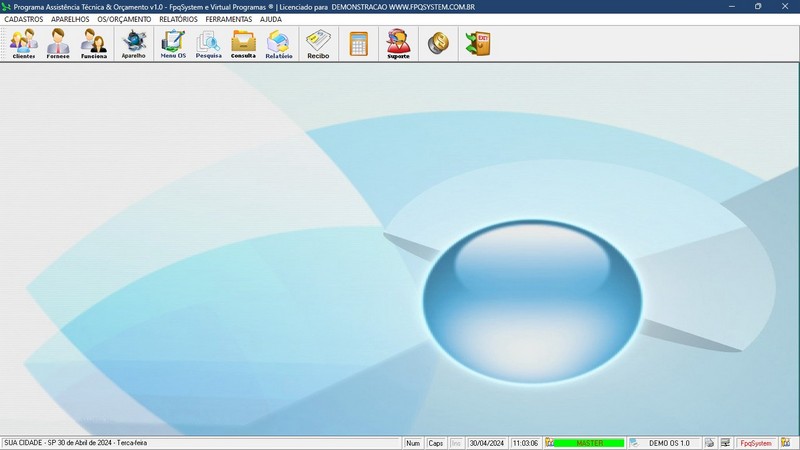Minimize the program window
Screen dimensions: 800x450
(x=732, y=7)
